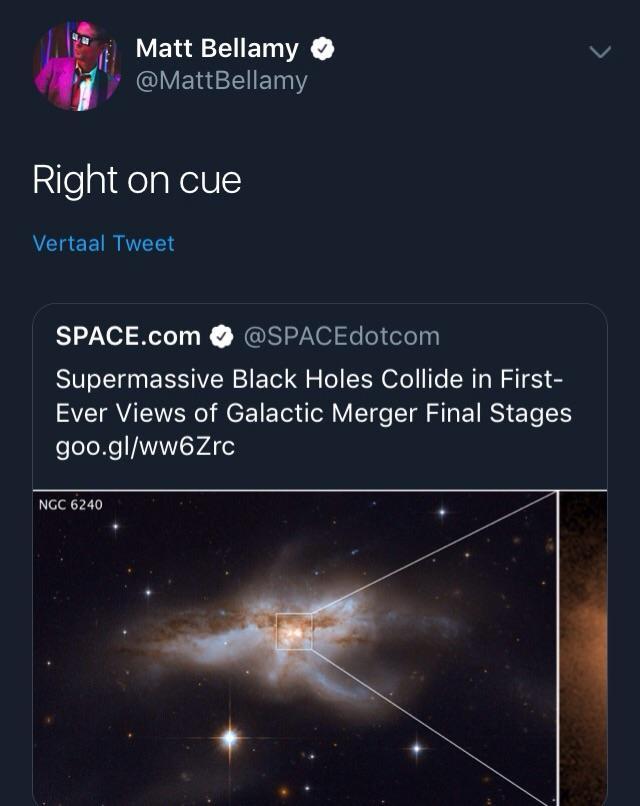Viewport: 640px width, 806px height.
Task: Click SPACE.com's verified checkmark
Action: point(218,336)
